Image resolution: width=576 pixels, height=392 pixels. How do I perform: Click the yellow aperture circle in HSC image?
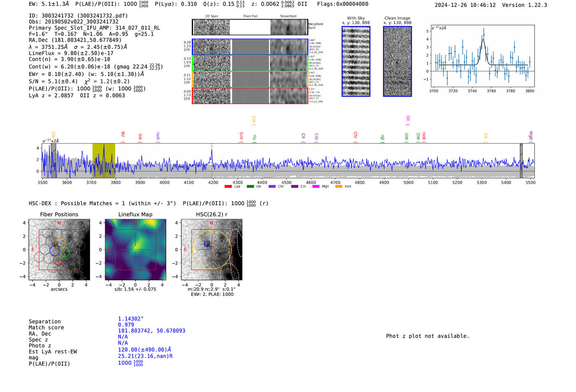pyautogui.click(x=211, y=250)
